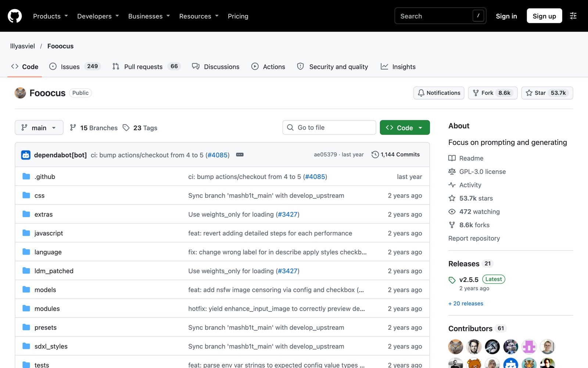The width and height of the screenshot is (588, 368).
Task: Click the javascript folder icon
Action: 26,233
